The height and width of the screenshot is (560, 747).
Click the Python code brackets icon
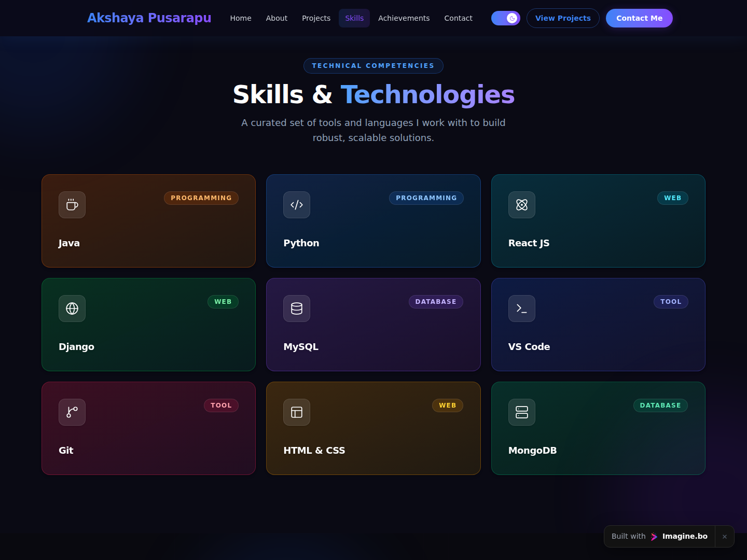(297, 205)
